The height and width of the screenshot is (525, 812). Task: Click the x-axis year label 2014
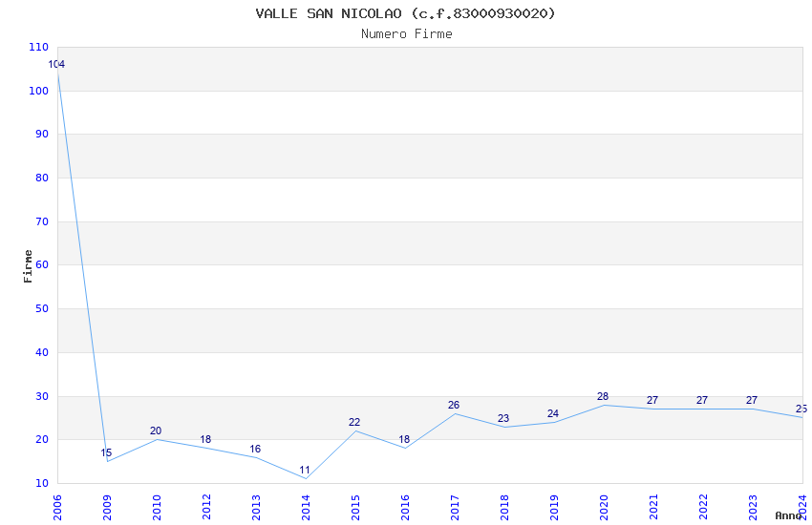click(306, 508)
